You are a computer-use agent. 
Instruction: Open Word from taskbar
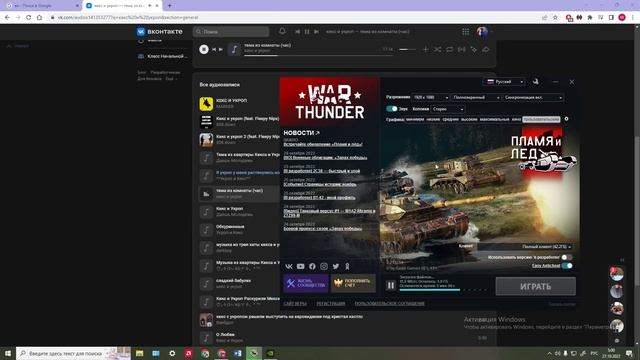coord(238,353)
